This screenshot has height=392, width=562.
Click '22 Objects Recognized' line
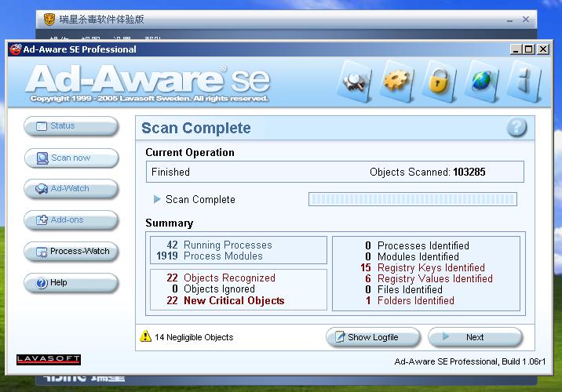point(221,278)
